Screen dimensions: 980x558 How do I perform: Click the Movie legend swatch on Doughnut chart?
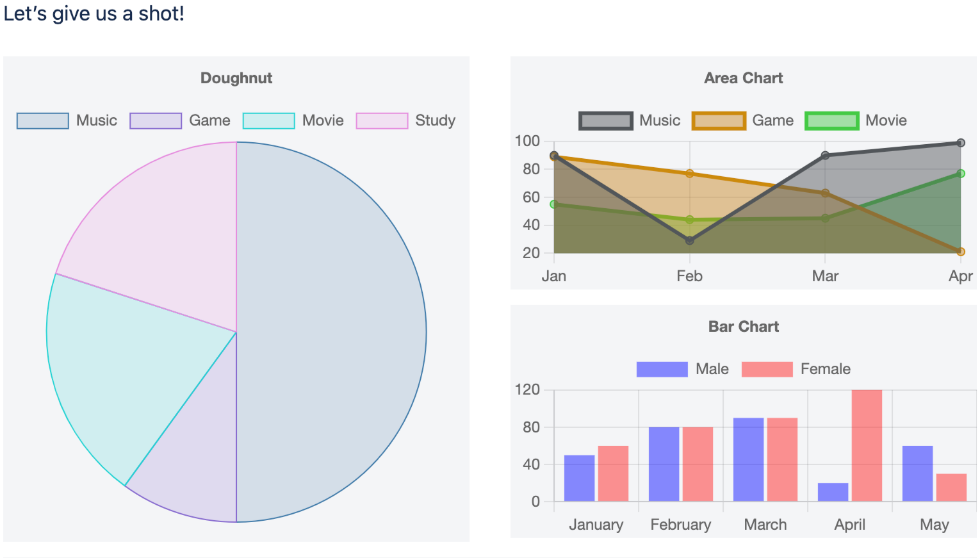268,120
